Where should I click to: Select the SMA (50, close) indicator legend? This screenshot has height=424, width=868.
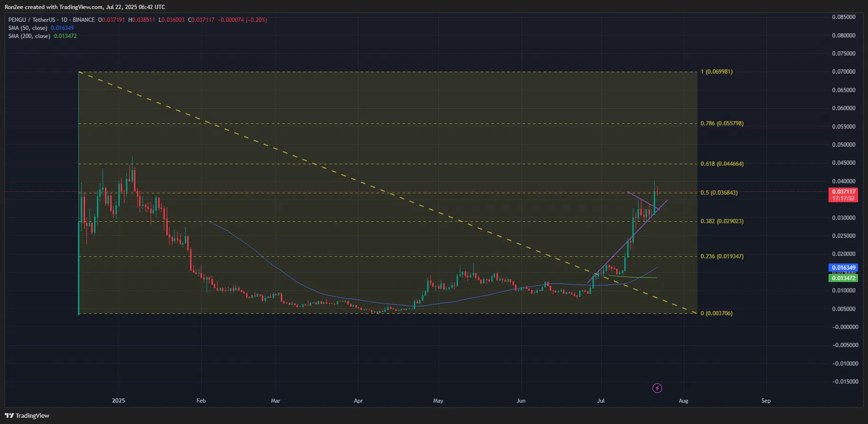tap(28, 28)
